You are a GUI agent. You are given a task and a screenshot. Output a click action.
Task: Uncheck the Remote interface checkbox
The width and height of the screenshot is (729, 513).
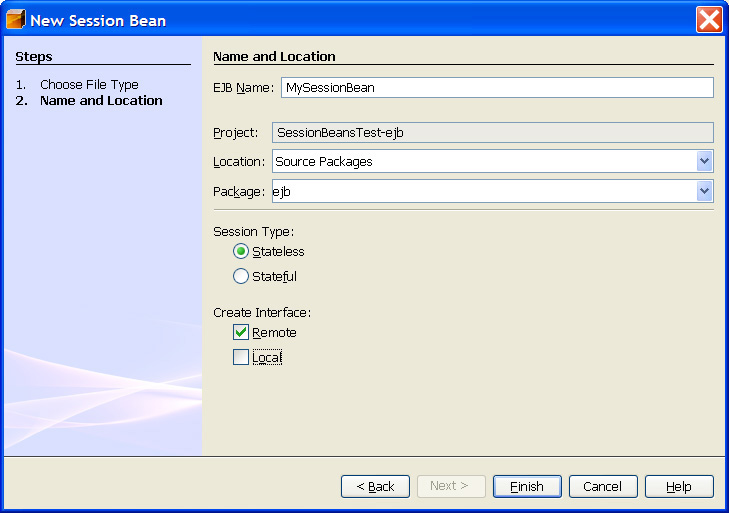click(x=241, y=332)
